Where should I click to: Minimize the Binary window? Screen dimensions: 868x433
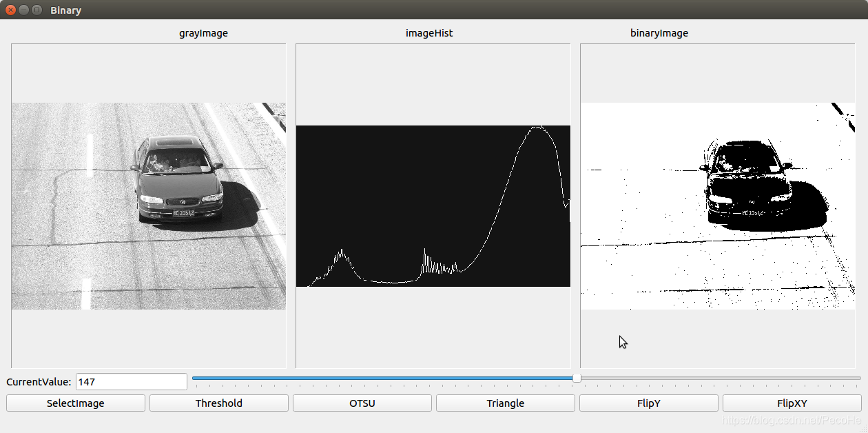tap(23, 10)
